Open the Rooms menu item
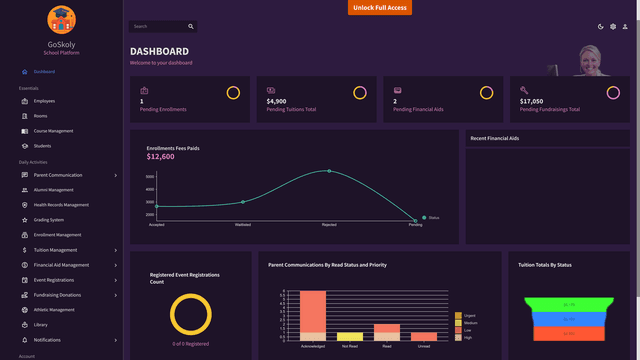The height and width of the screenshot is (360, 640). click(x=40, y=116)
